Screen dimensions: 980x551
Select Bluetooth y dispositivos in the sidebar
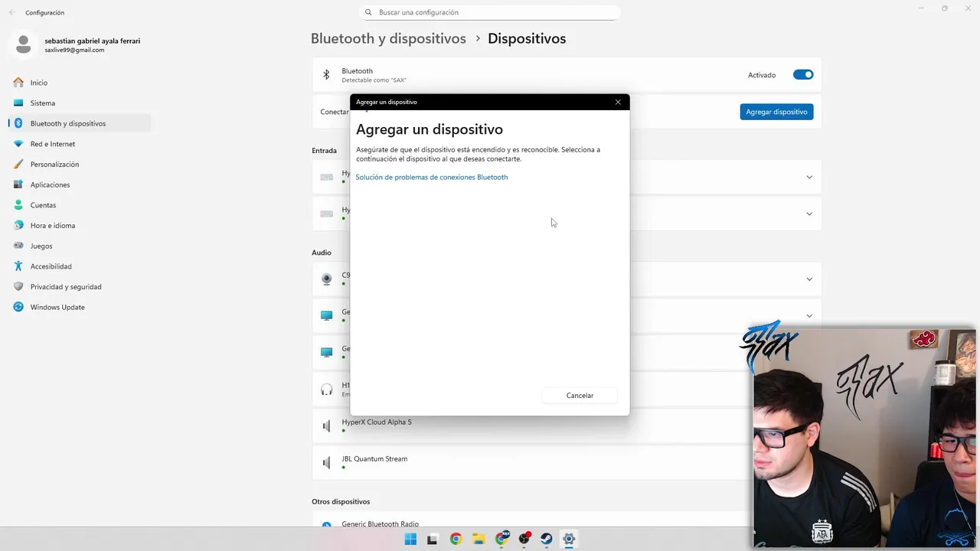79,123
